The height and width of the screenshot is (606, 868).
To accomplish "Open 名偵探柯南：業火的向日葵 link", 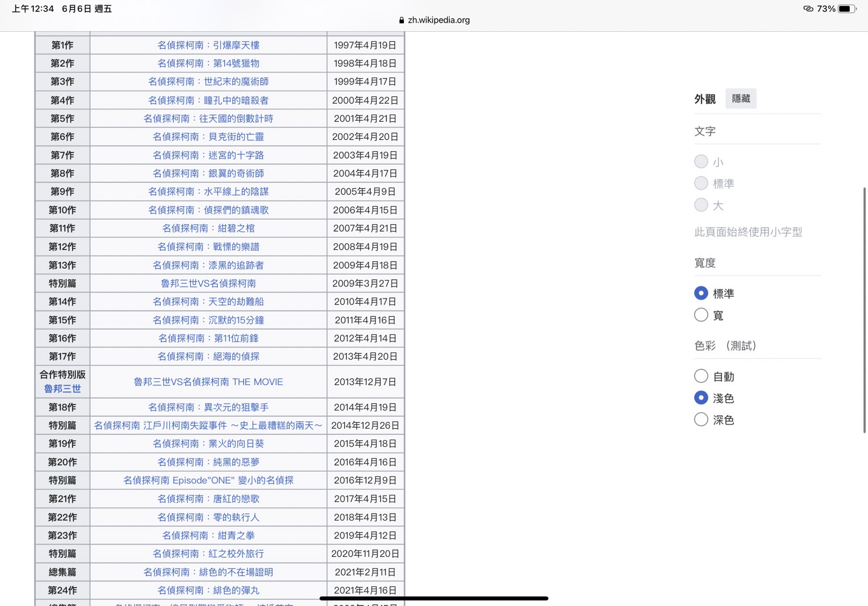I will click(209, 443).
